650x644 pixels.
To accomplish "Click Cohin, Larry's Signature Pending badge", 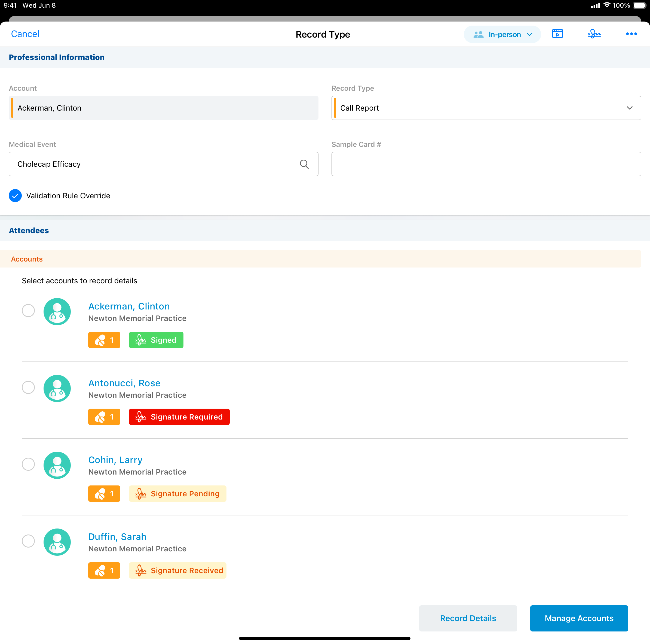I will click(x=177, y=494).
